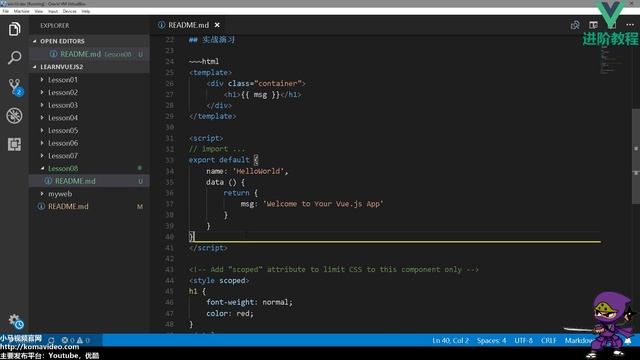Open the VirtualBox Machine menu
Viewport: 640px width, 360px height.
pyautogui.click(x=21, y=11)
